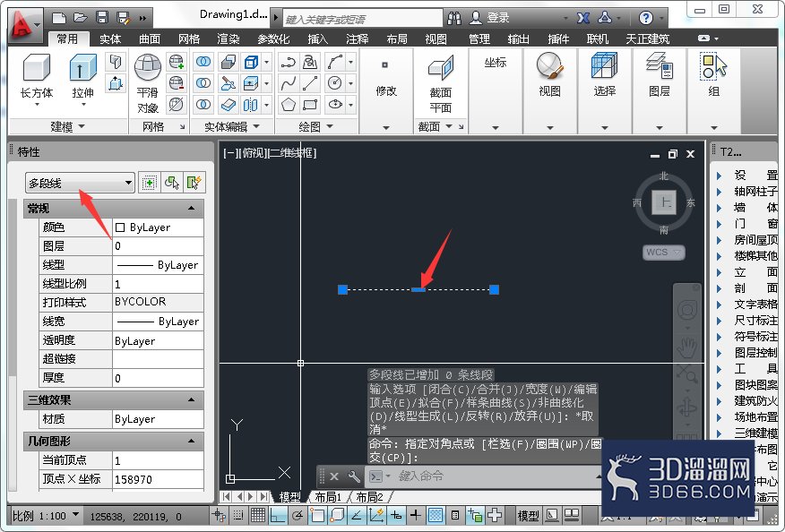The height and width of the screenshot is (532, 785).
Task: Click the Smooth Object (平滑对象) sphere icon
Action: (x=147, y=67)
